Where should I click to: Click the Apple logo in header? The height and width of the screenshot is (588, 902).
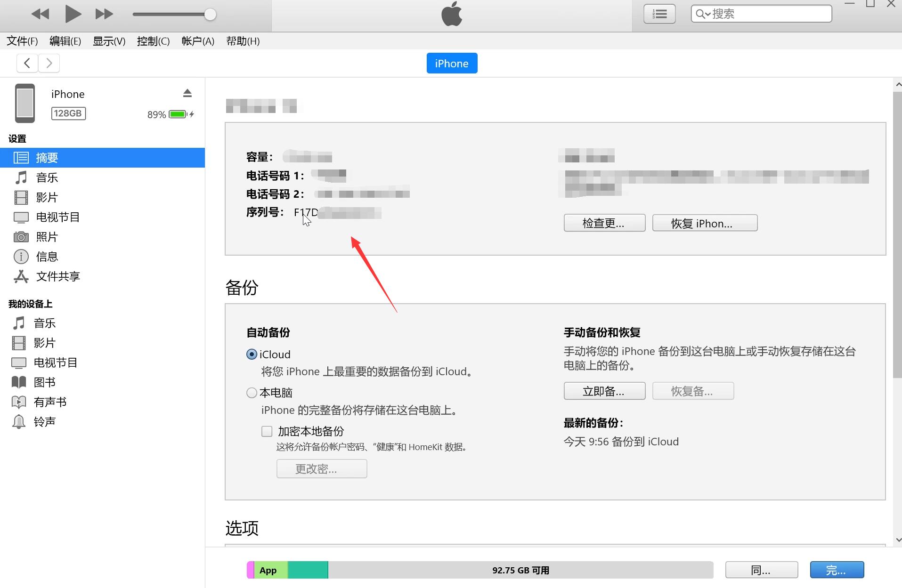click(x=452, y=14)
